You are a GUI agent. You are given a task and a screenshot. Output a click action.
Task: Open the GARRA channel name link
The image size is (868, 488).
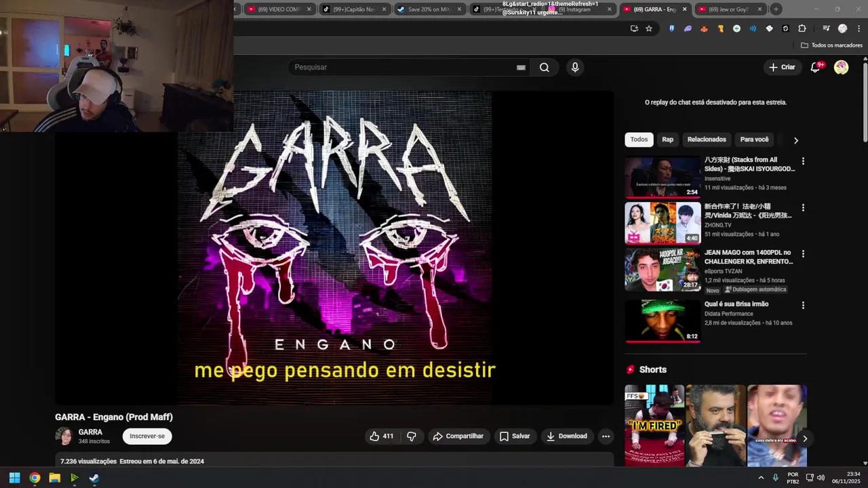(x=90, y=432)
